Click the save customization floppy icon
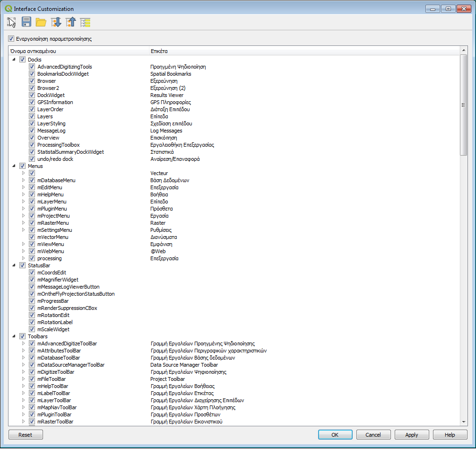The height and width of the screenshot is (449, 476). click(x=26, y=22)
